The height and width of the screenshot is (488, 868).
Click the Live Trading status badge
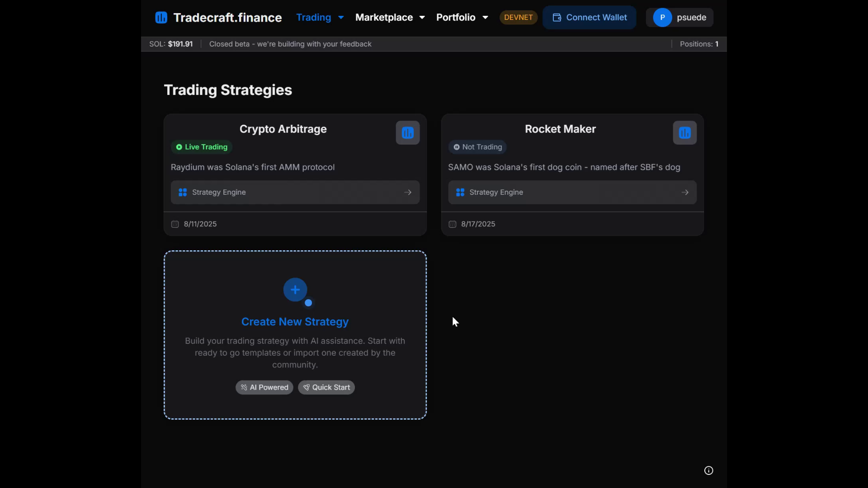point(202,147)
